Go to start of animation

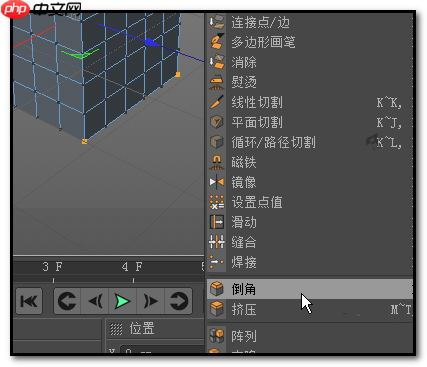click(29, 301)
